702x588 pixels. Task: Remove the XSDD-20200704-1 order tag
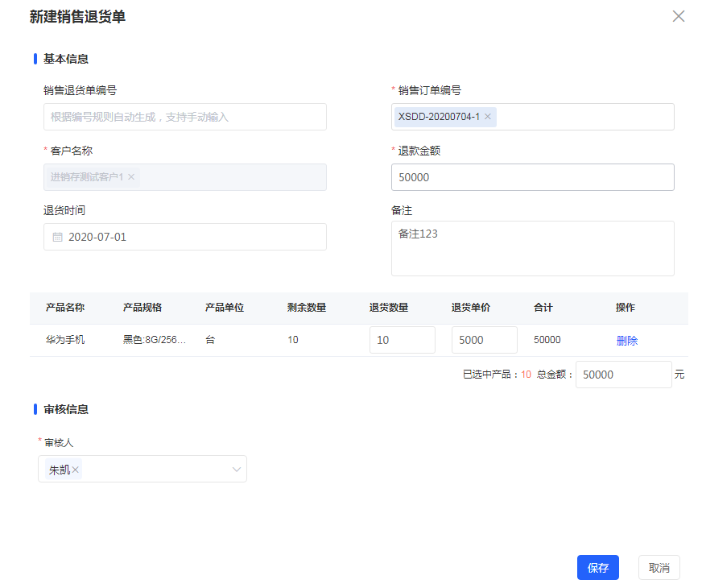[x=488, y=117]
